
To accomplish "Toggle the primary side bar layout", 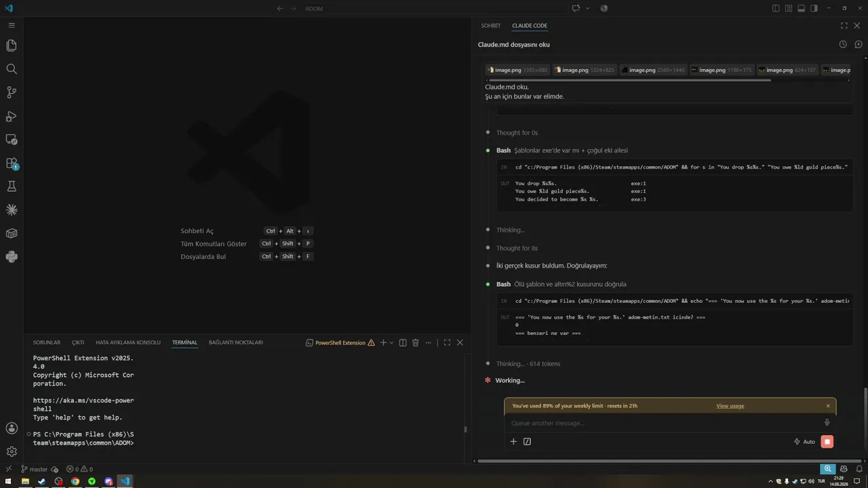I will click(776, 8).
